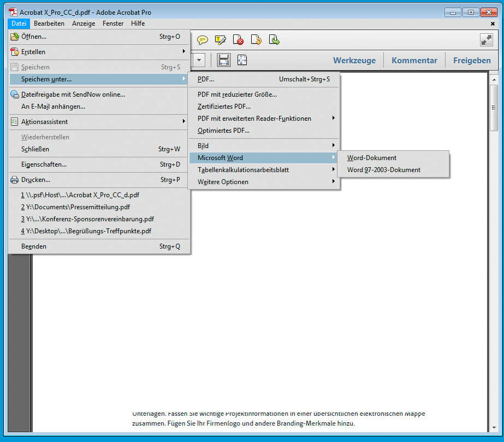This screenshot has width=504, height=442.
Task: Open recent file Konferenz-Sponsorenvereinbarung.pdf
Action: [98, 219]
